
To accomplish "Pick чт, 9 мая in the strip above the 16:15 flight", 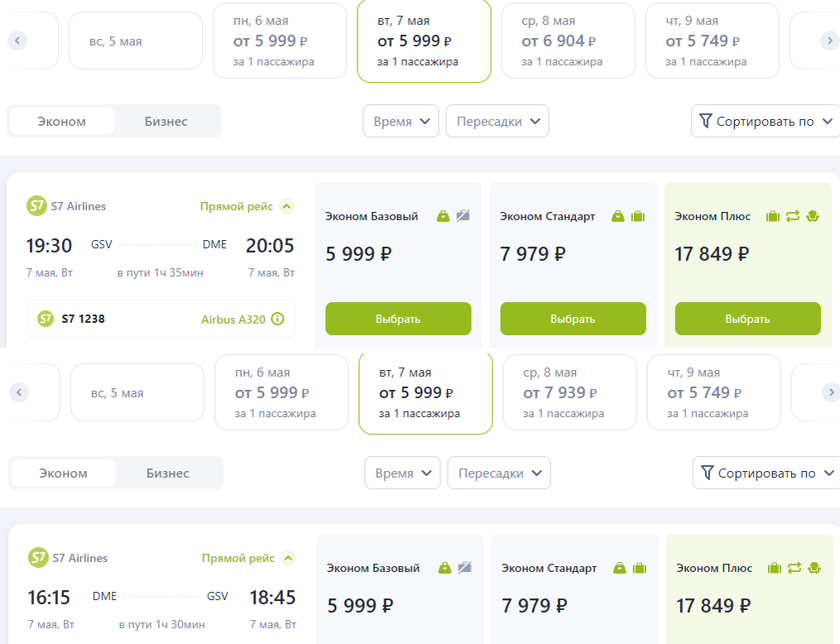I will pyautogui.click(x=713, y=392).
